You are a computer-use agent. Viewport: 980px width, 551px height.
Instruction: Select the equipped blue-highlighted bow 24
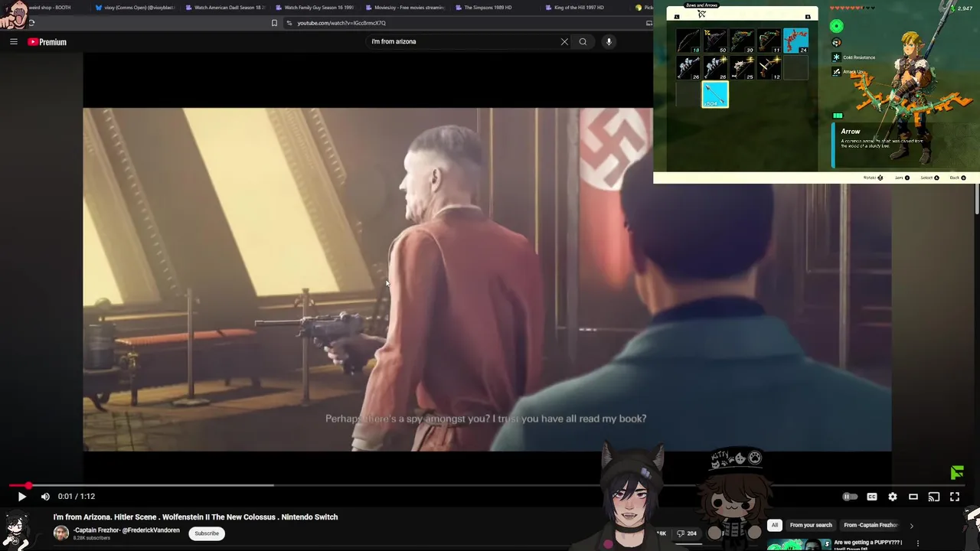click(795, 41)
